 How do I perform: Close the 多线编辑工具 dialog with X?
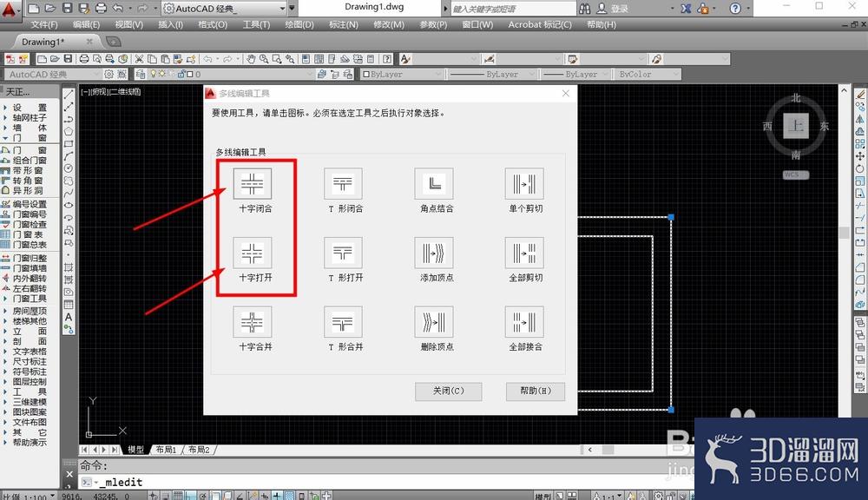click(566, 93)
